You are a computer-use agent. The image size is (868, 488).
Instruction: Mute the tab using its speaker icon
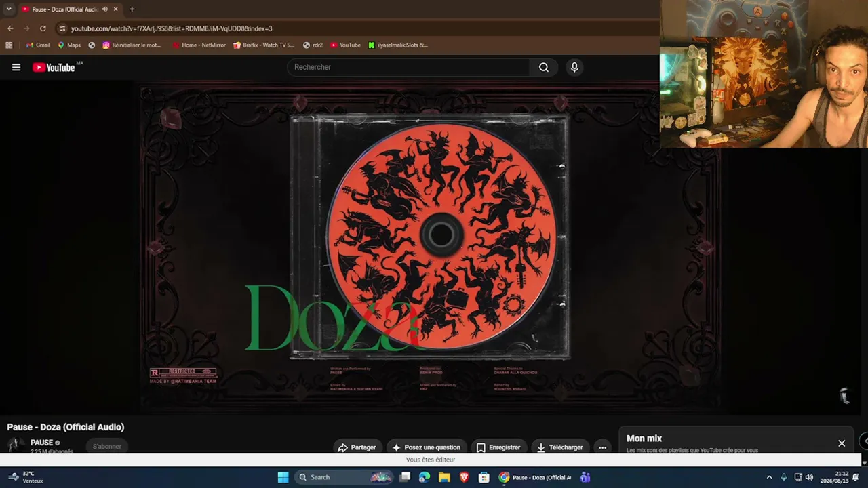(104, 9)
